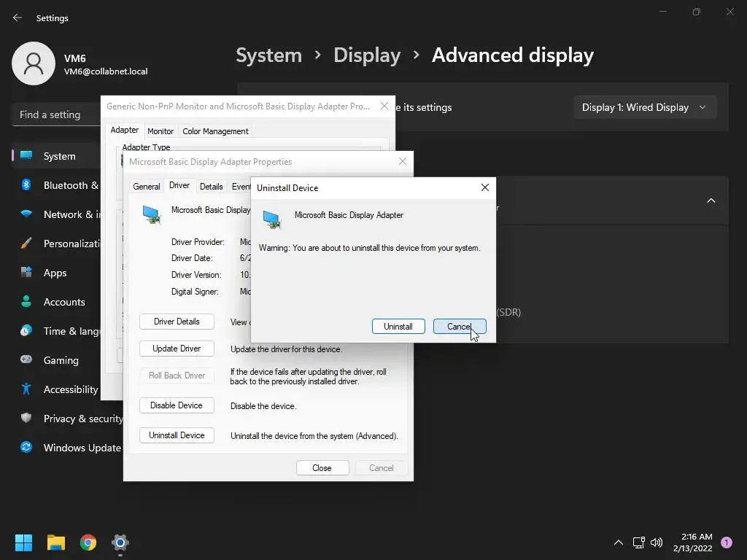
Task: Open Driver Details button
Action: tap(177, 322)
